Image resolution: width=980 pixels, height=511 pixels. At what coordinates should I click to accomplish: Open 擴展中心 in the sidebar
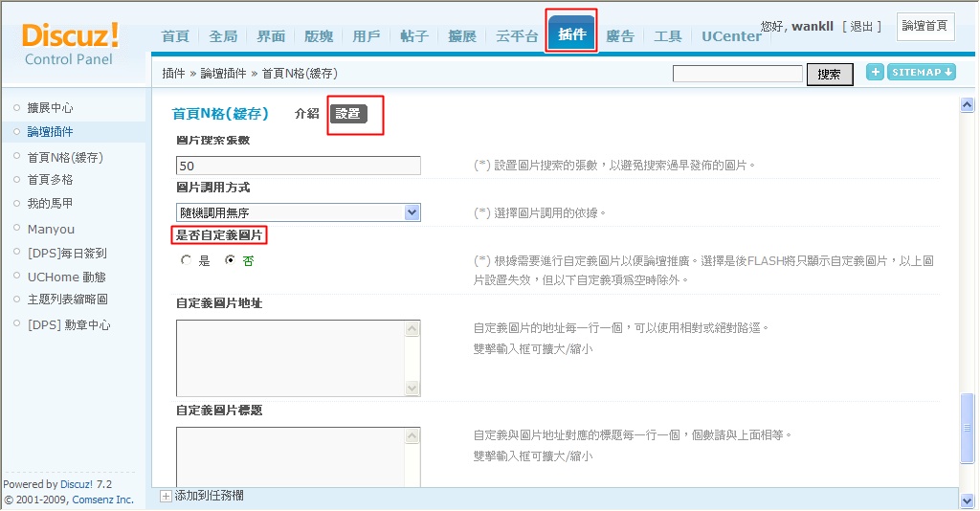50,108
